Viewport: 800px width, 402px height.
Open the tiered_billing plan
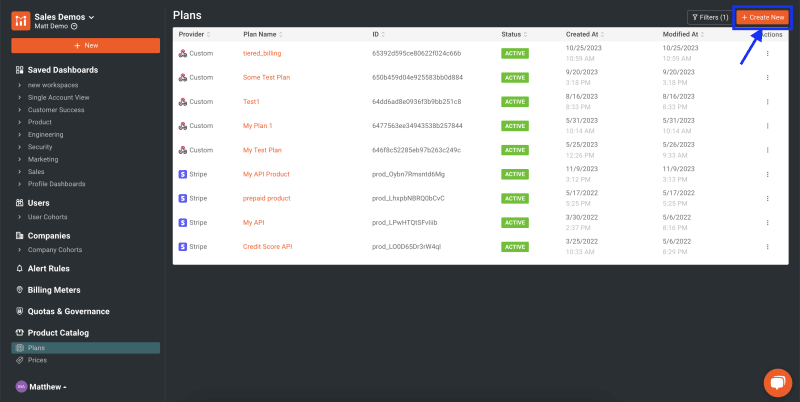(262, 53)
